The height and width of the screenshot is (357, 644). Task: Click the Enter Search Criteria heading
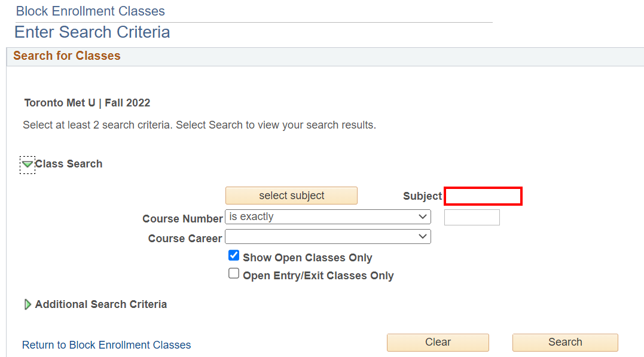92,32
